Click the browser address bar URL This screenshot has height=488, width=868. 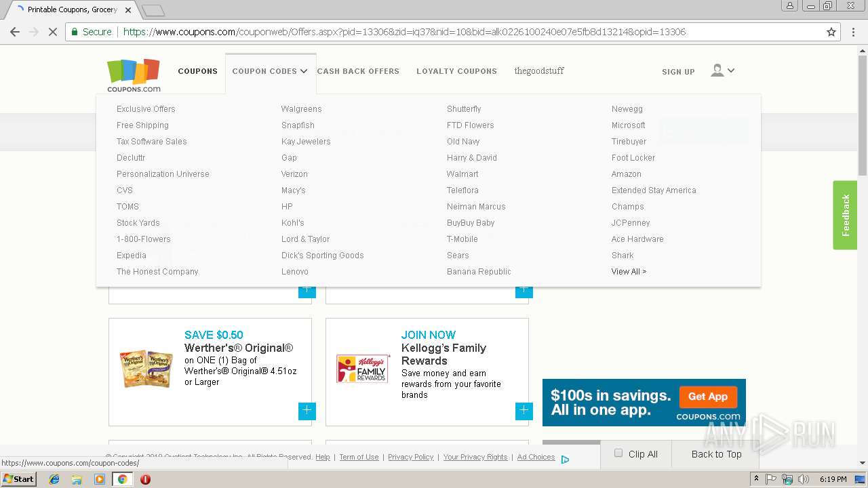[x=404, y=32]
